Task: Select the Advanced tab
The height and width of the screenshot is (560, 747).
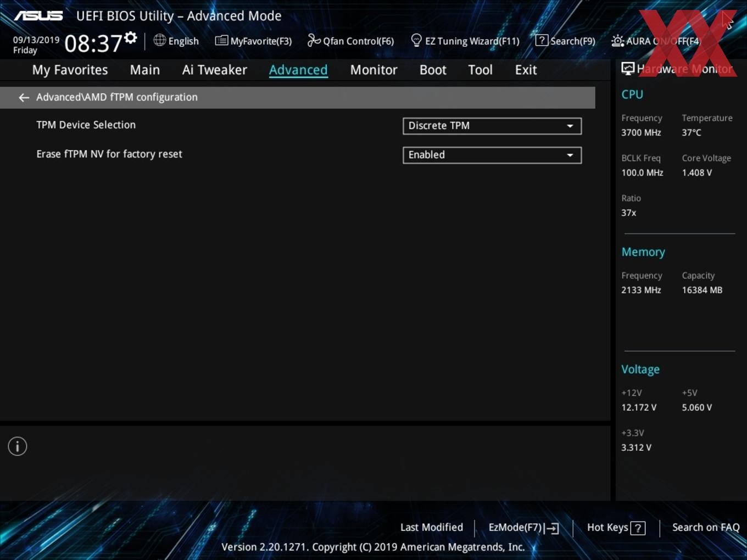Action: click(298, 70)
